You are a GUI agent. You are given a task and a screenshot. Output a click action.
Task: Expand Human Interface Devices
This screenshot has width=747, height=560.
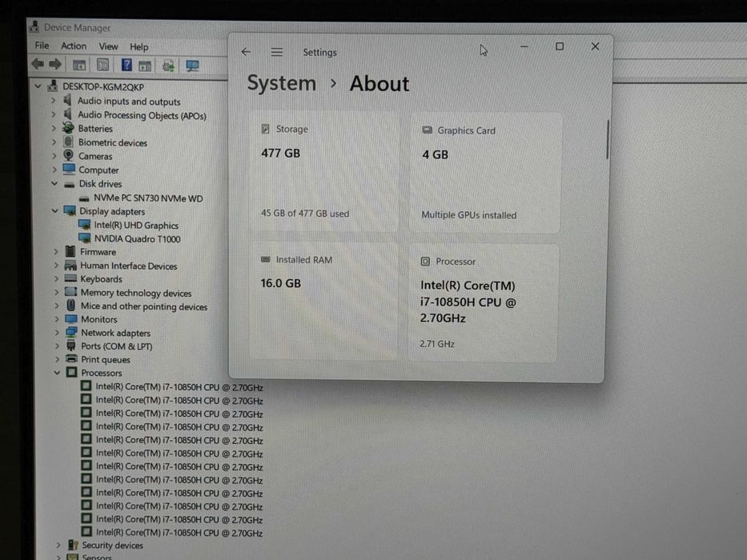coord(56,266)
